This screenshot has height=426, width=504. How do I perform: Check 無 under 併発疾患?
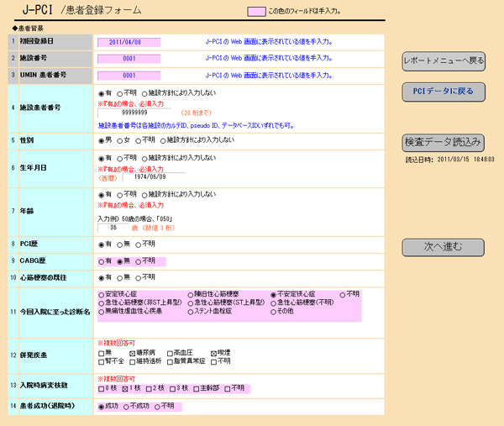pos(102,354)
